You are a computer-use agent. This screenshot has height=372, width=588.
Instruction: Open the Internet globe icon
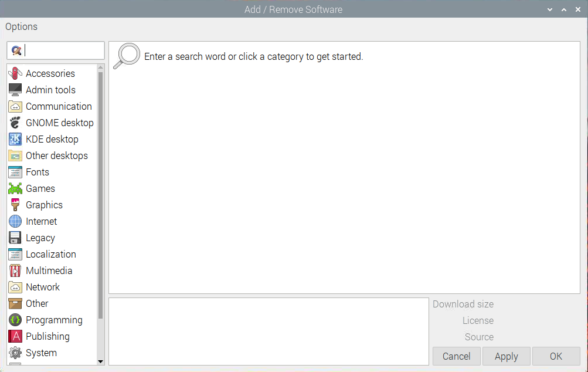[x=15, y=221]
